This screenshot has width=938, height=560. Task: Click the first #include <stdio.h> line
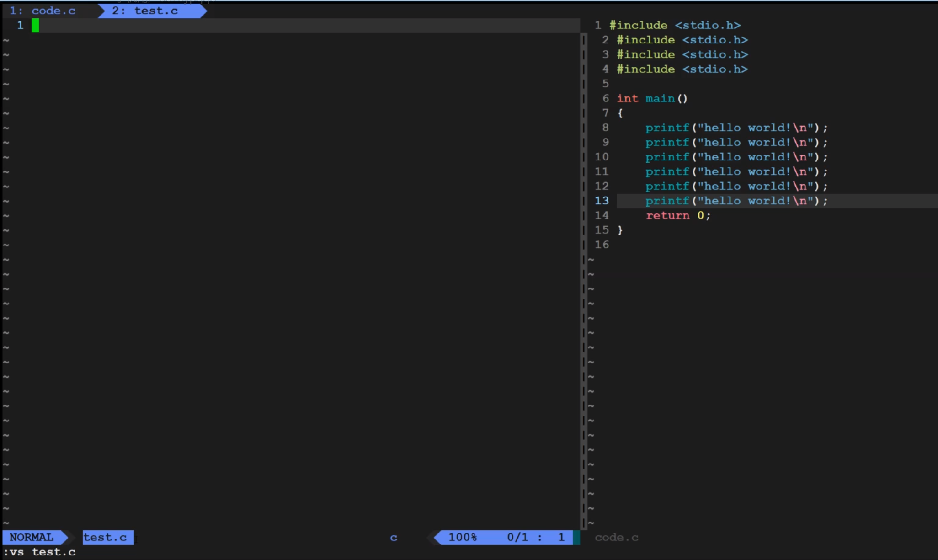coord(675,25)
